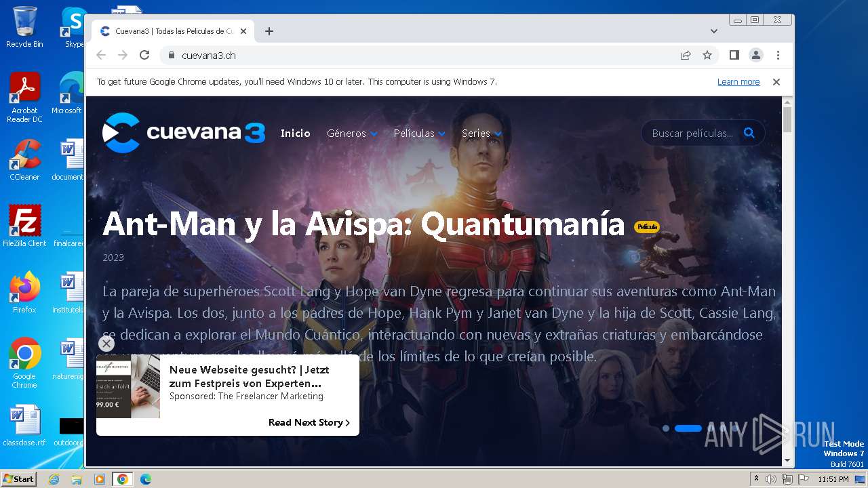This screenshot has height=488, width=868.
Task: Expand the Películas dropdown
Action: click(x=419, y=134)
